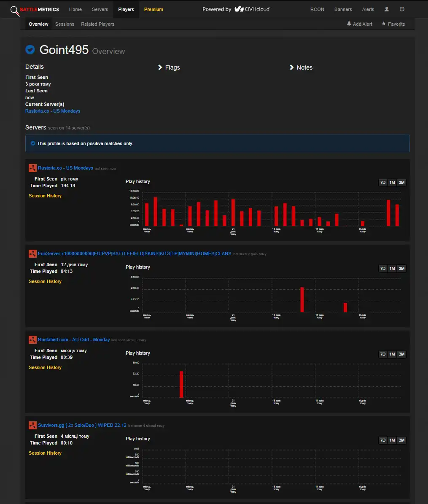The image size is (428, 504).
Task: Open the Servers menu item
Action: [100, 9]
